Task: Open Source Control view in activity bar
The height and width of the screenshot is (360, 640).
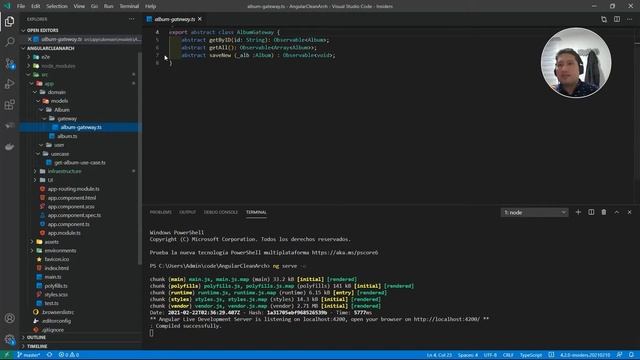Action: 9,63
